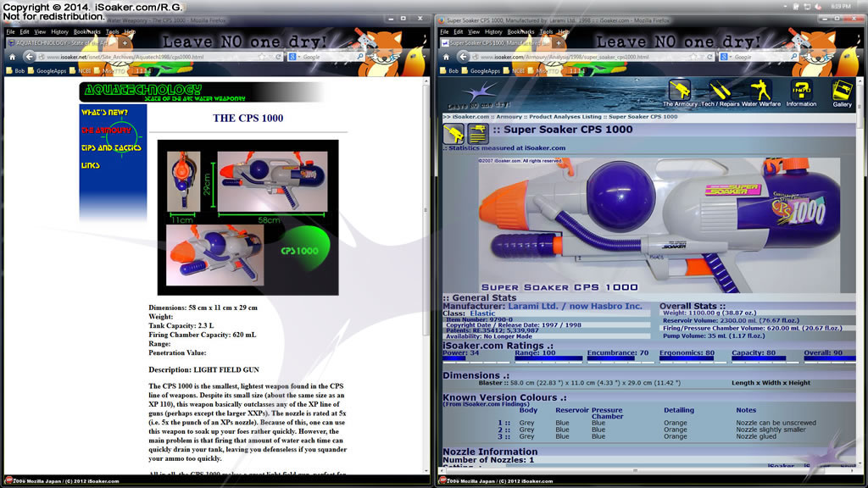Reload page in right Firefox window
868x488 pixels.
(709, 57)
